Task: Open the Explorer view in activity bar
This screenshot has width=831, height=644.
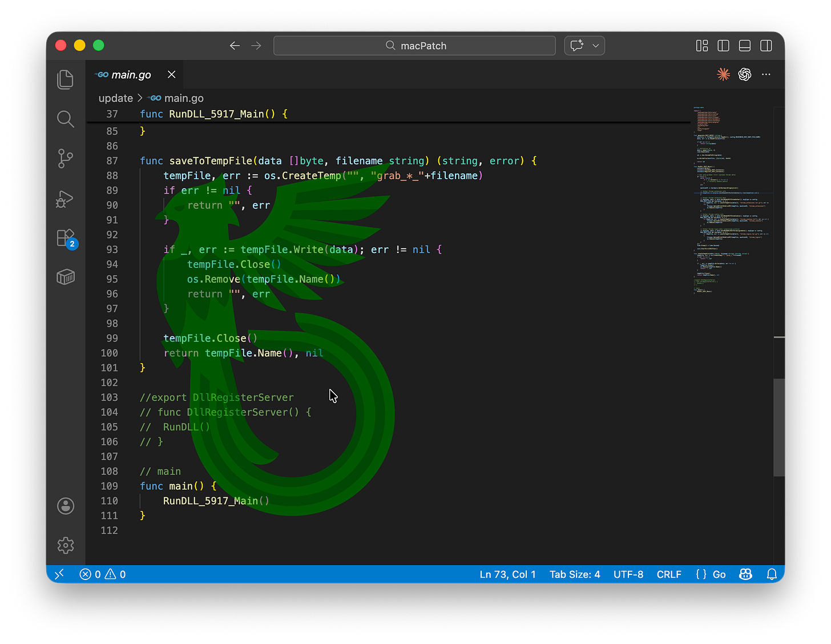Action: pyautogui.click(x=66, y=79)
